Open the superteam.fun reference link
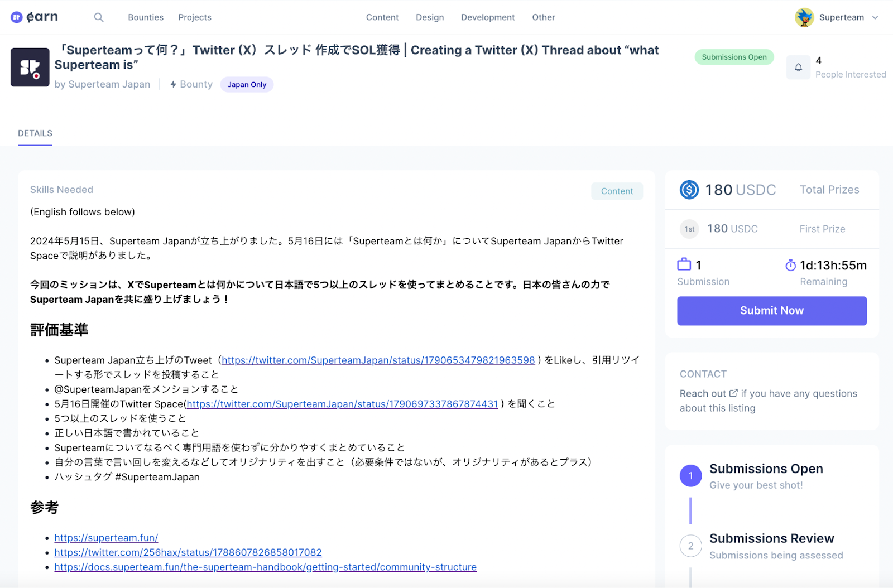The image size is (893, 588). (106, 538)
